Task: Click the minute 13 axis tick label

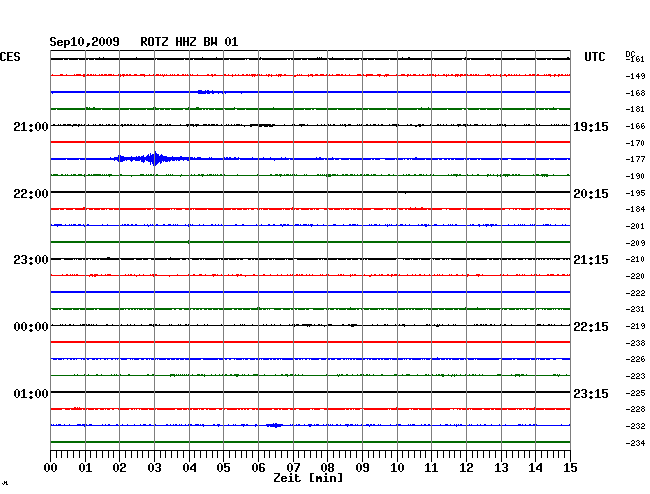Action: (x=501, y=468)
